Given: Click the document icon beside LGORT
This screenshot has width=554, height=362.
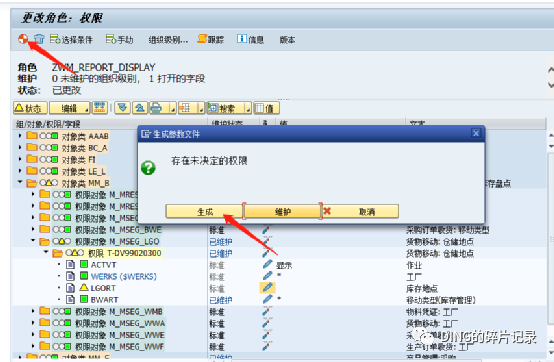Looking at the screenshot, I should pos(70,288).
